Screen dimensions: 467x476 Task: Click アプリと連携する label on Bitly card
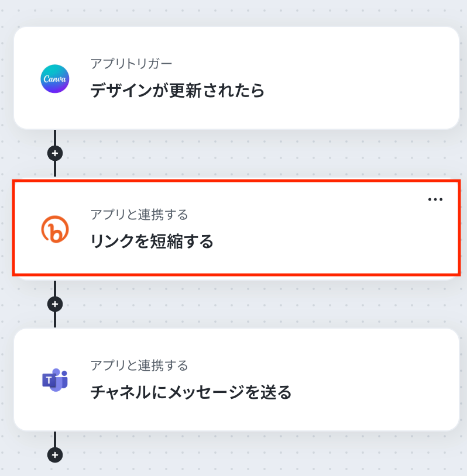click(139, 215)
